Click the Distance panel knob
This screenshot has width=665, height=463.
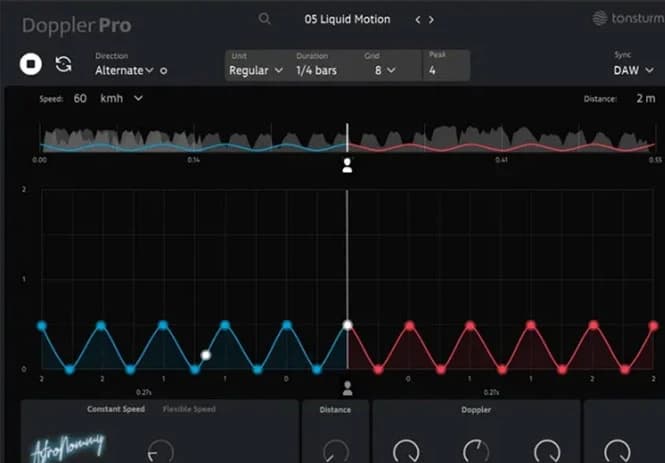(336, 452)
